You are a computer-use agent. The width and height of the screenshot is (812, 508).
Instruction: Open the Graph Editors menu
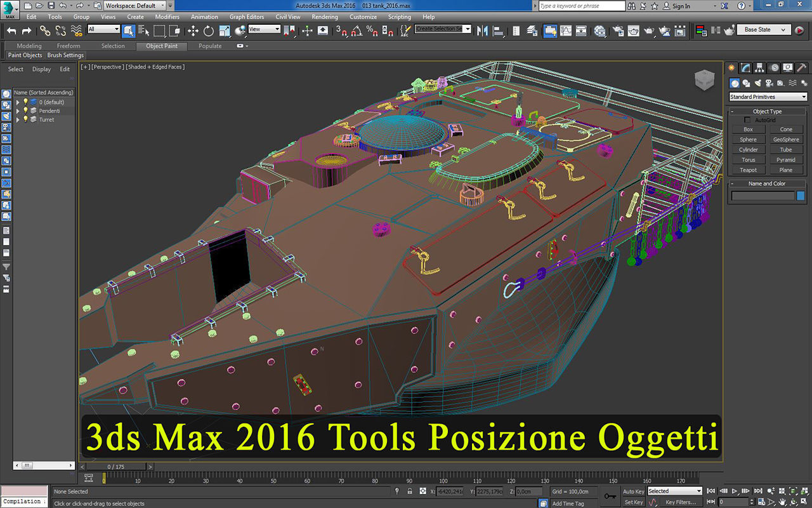pos(247,17)
